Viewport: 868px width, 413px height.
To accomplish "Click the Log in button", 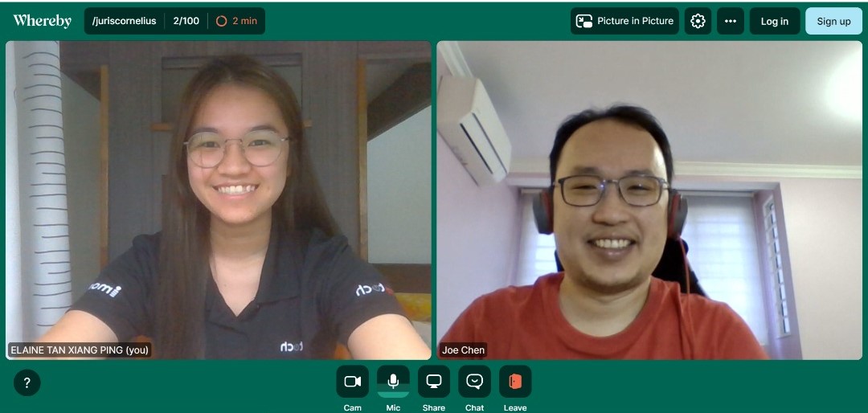I will (x=774, y=21).
